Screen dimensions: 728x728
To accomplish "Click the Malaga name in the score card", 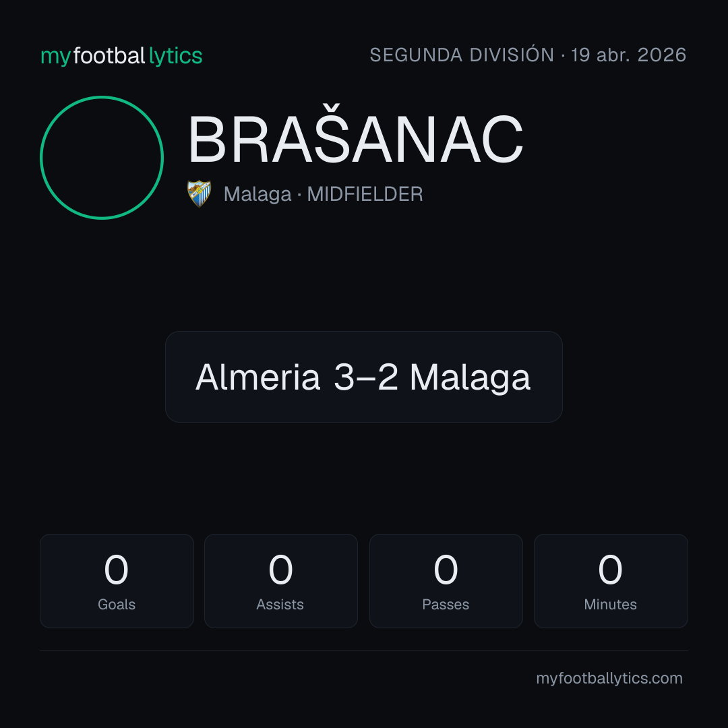I will coord(470,378).
